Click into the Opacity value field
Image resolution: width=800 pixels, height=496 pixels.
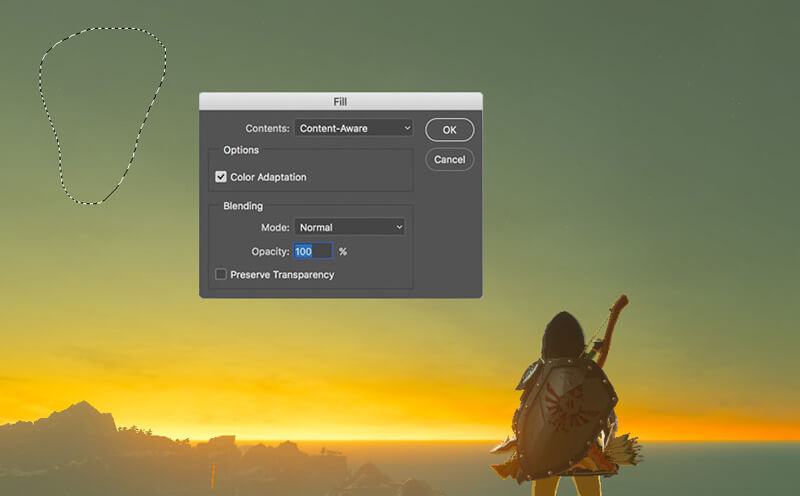(x=313, y=251)
